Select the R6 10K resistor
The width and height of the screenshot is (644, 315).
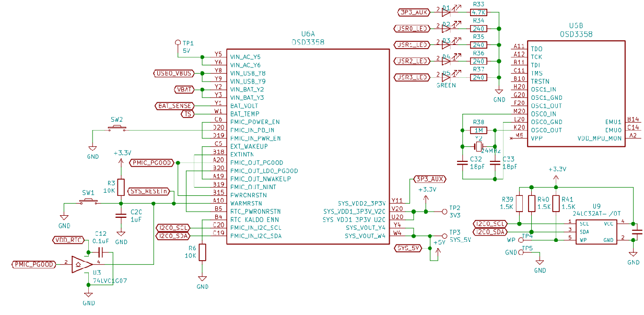coord(202,252)
